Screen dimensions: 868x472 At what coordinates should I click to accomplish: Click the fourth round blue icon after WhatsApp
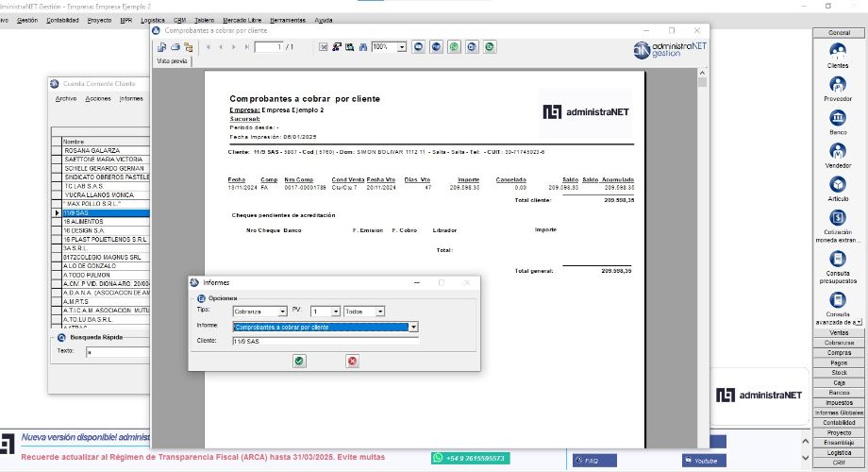coord(472,47)
